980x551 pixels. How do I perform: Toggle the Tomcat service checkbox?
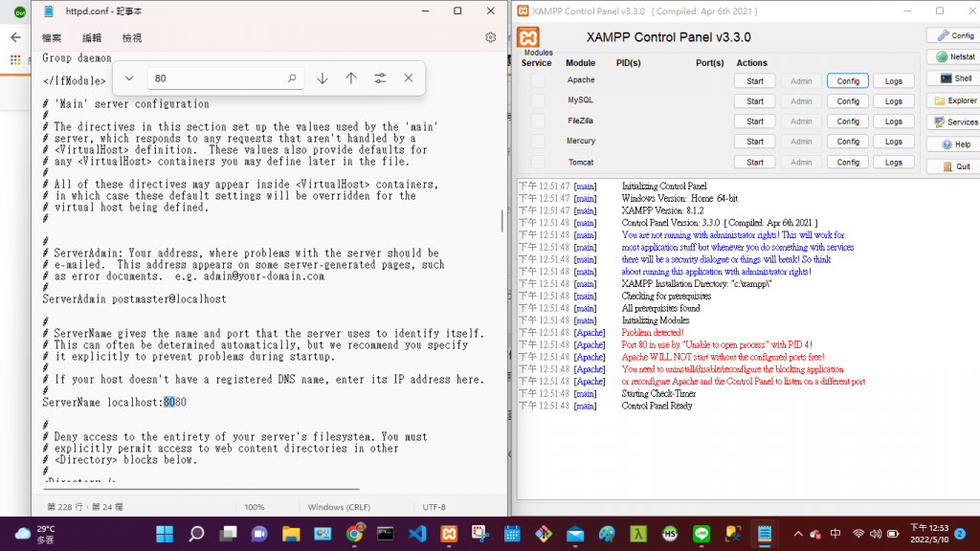pos(538,162)
